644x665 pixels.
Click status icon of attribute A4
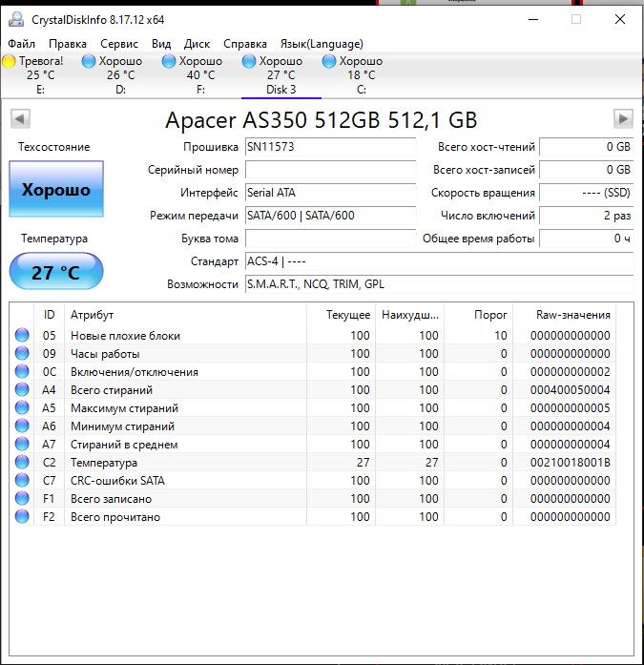click(x=22, y=390)
